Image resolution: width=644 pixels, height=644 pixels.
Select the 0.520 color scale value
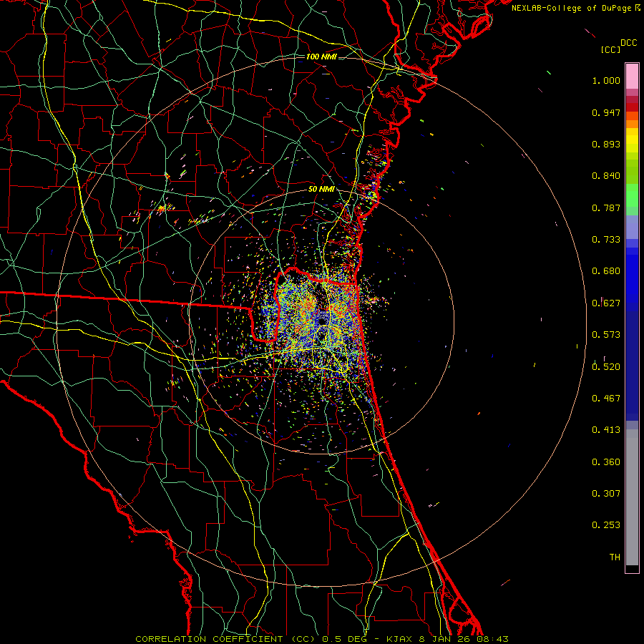click(606, 366)
